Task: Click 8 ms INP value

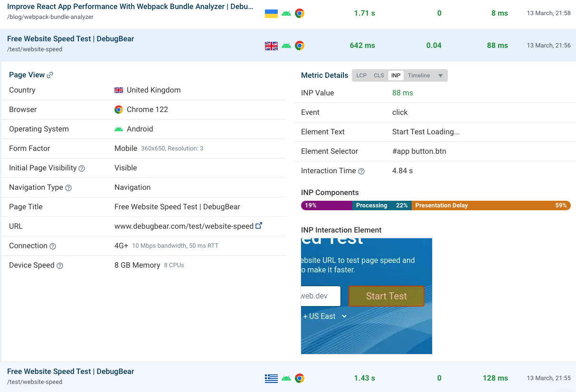Action: point(500,13)
